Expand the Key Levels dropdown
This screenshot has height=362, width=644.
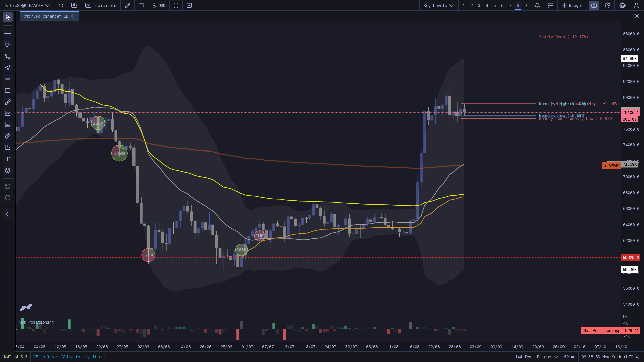[439, 5]
